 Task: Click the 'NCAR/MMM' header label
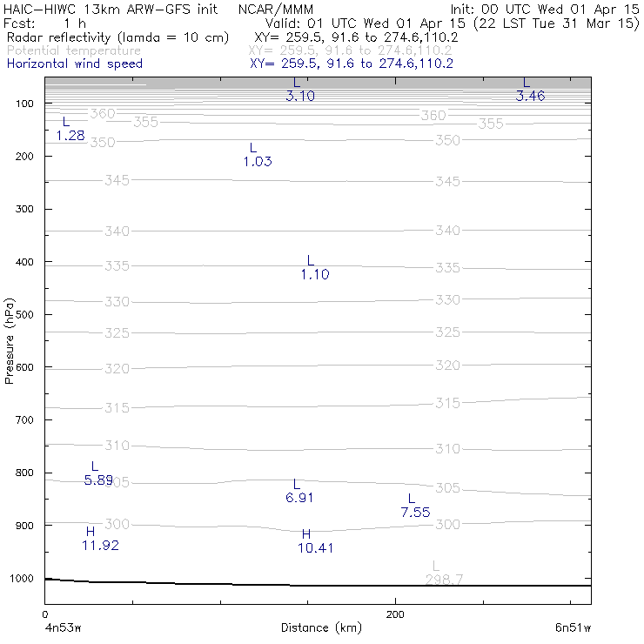tap(276, 9)
